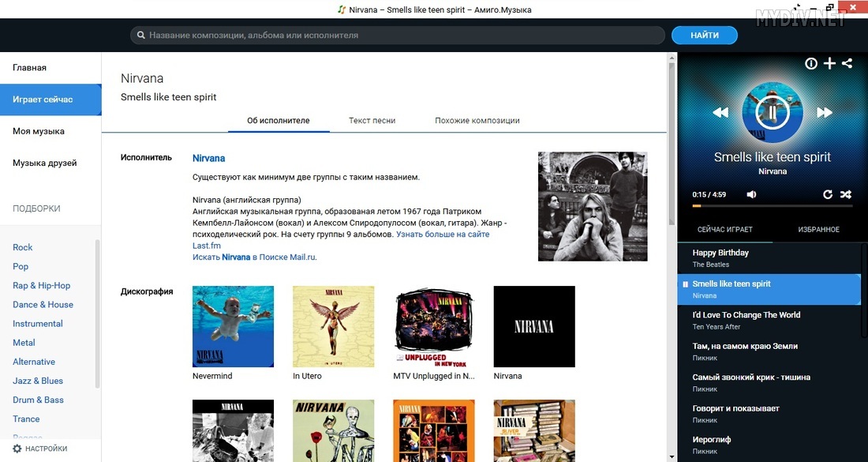
Task: Mute the volume speaker icon
Action: [751, 194]
